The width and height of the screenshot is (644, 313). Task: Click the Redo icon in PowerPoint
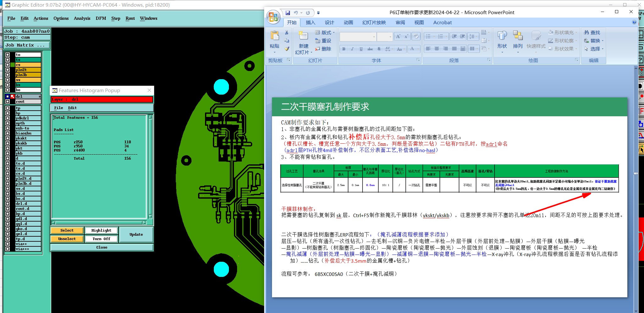point(308,13)
